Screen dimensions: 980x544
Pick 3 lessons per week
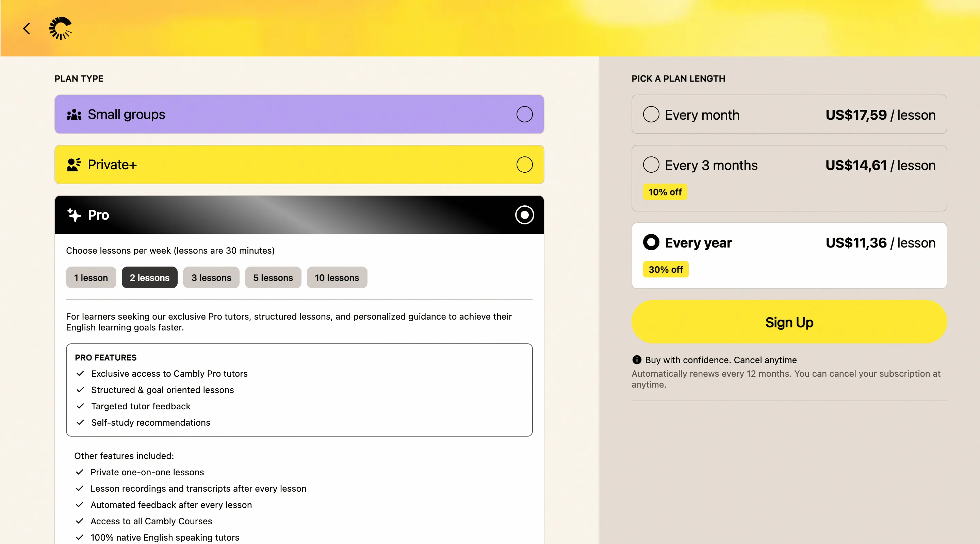click(211, 277)
